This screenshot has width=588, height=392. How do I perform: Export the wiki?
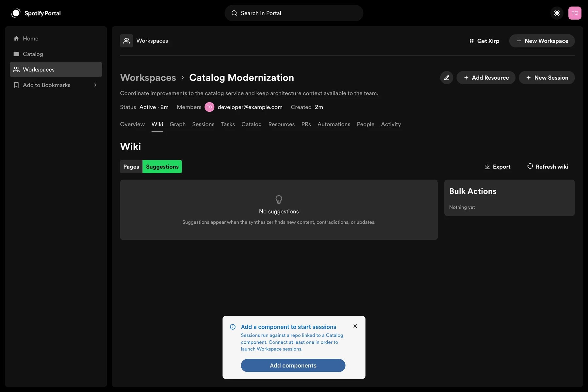tap(497, 167)
